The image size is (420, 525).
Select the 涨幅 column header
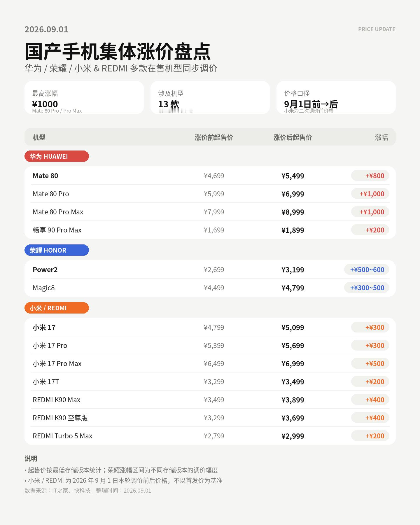(x=381, y=137)
